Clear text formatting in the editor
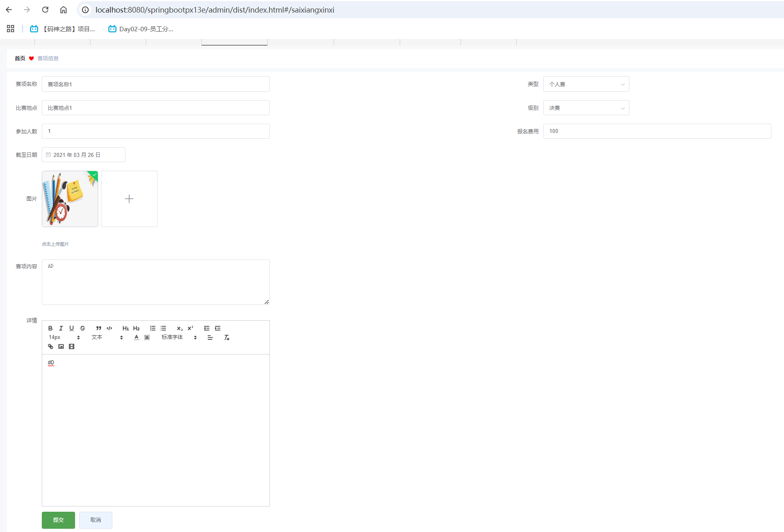 point(227,337)
